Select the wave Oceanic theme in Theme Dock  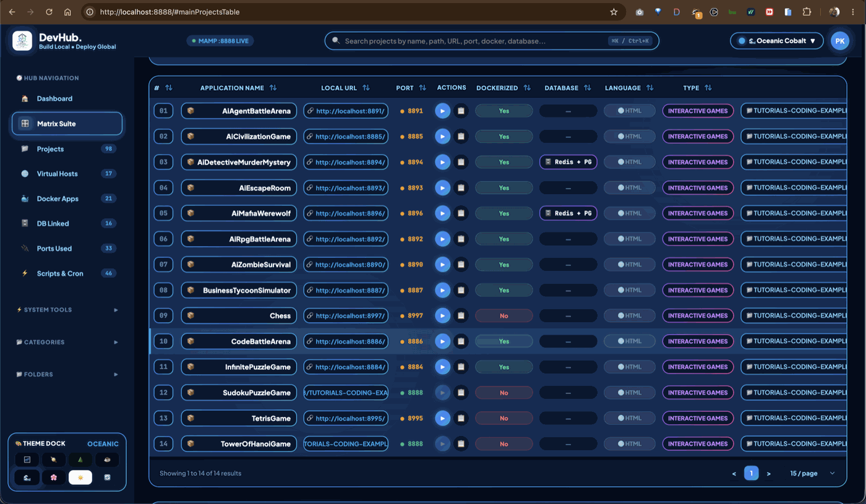click(x=27, y=477)
